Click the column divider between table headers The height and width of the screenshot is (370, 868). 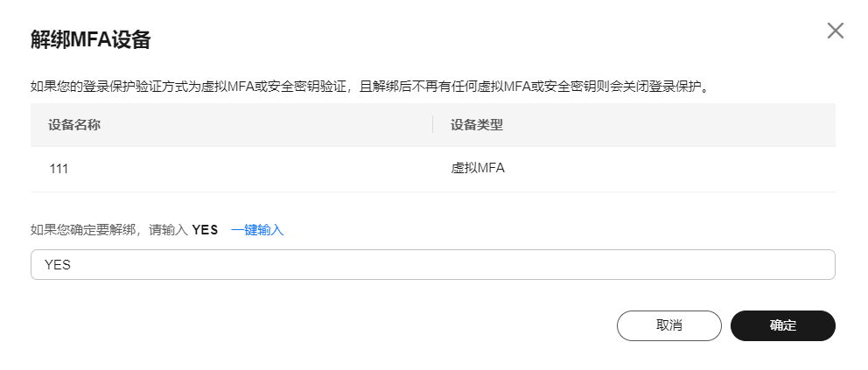tap(433, 125)
